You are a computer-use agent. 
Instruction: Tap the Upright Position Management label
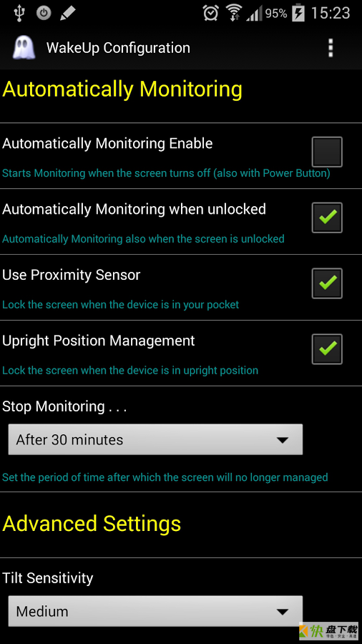tap(99, 341)
